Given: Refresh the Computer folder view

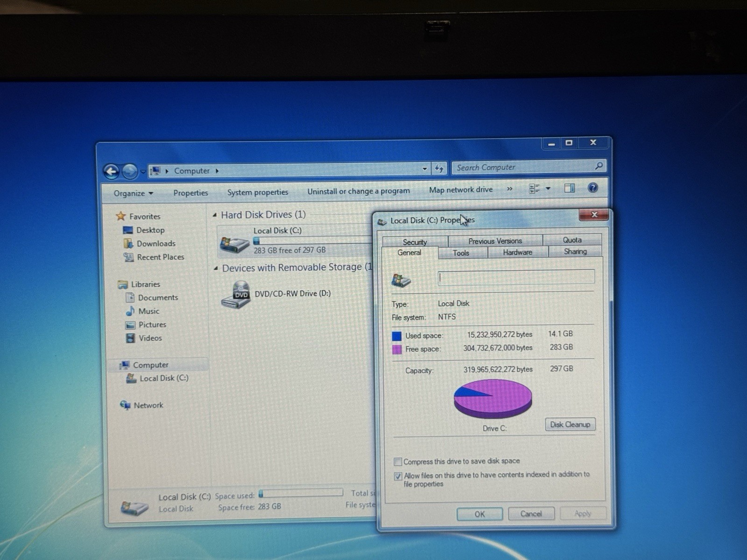Looking at the screenshot, I should point(439,168).
